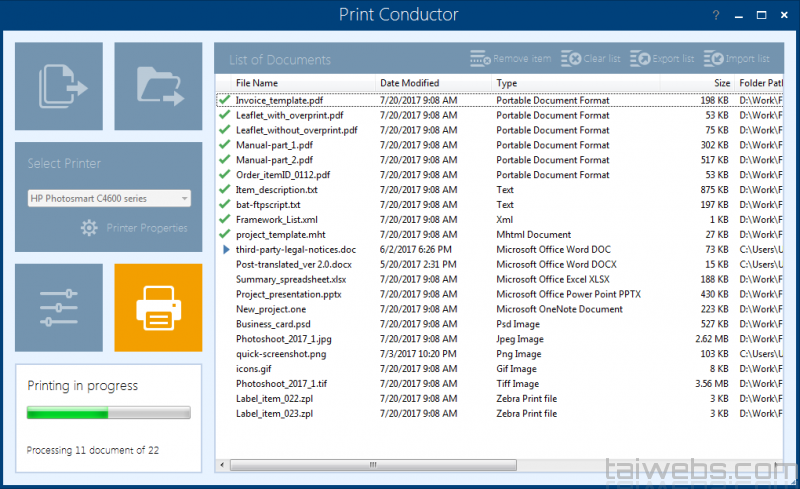
Task: Click Remove item in list toolbar
Action: (x=510, y=59)
